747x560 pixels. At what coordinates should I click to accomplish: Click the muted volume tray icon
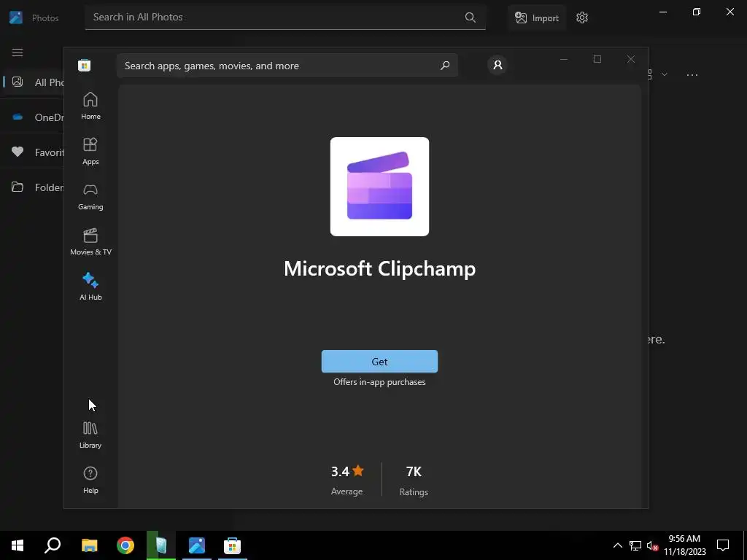[653, 545]
